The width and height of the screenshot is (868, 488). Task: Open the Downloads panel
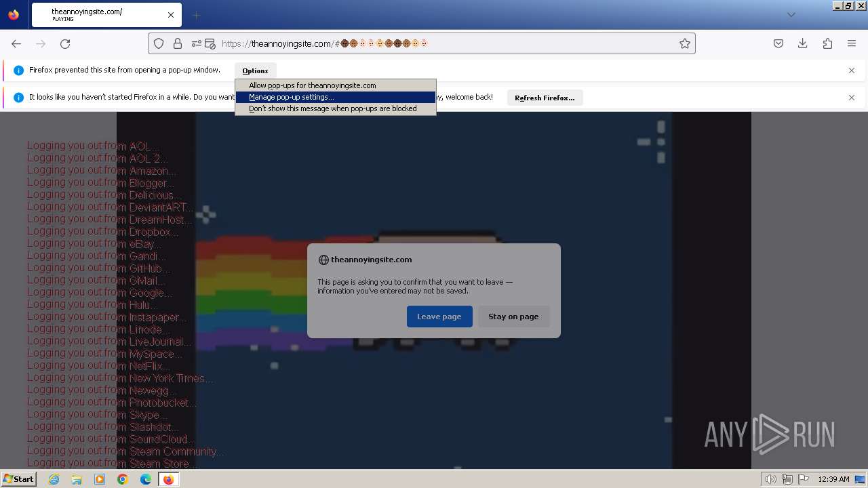point(803,43)
